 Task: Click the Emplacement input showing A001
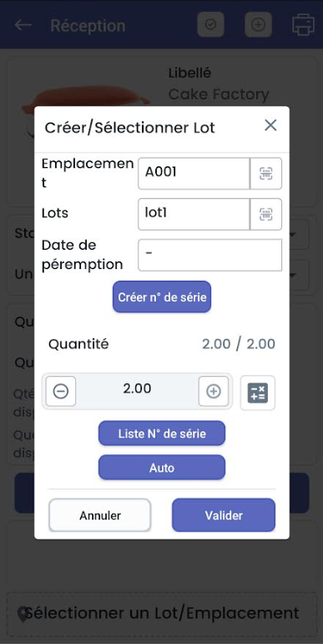pyautogui.click(x=194, y=174)
